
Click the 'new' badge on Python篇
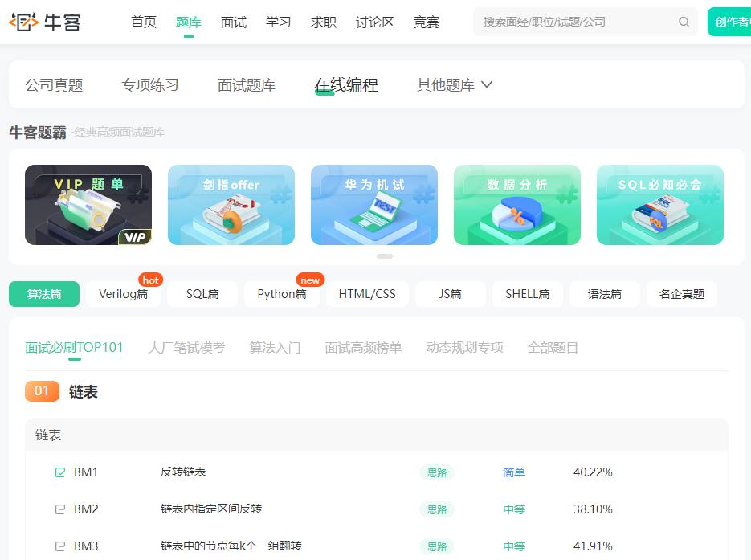[310, 280]
